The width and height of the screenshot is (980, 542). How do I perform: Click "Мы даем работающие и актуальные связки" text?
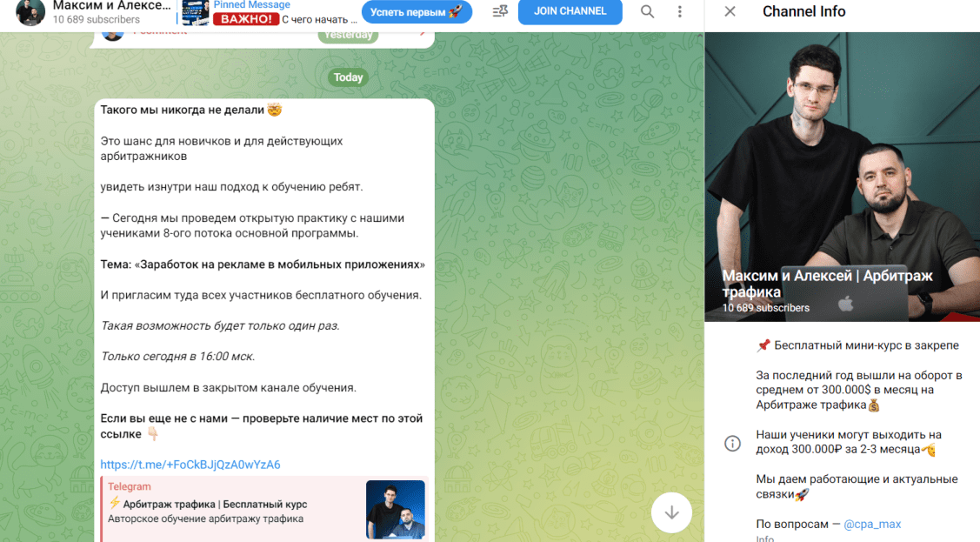(x=857, y=486)
